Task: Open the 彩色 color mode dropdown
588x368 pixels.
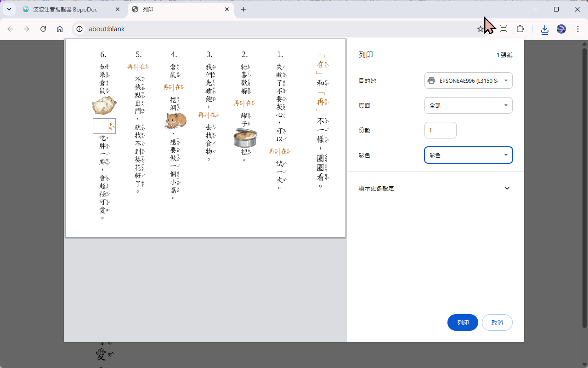Action: point(468,155)
